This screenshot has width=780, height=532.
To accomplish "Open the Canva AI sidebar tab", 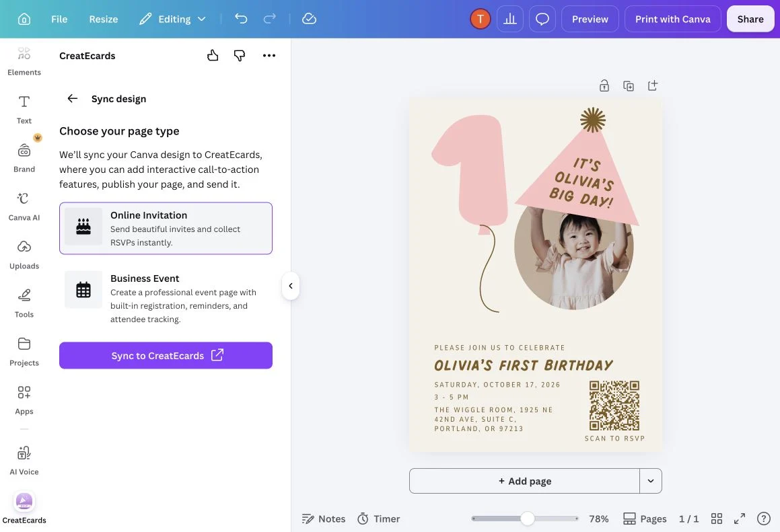I will (24, 206).
